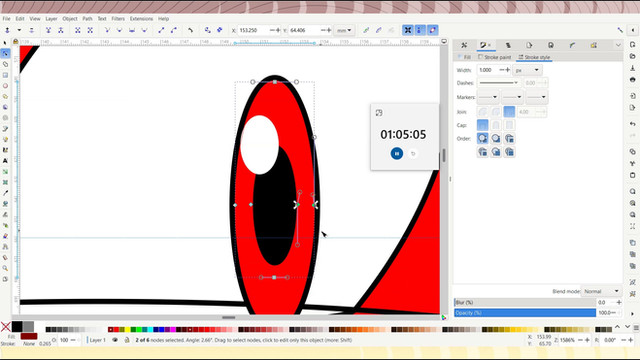This screenshot has width=640, height=360.
Task: Toggle Layer 1 lock icon
Action: pyautogui.click(x=127, y=340)
